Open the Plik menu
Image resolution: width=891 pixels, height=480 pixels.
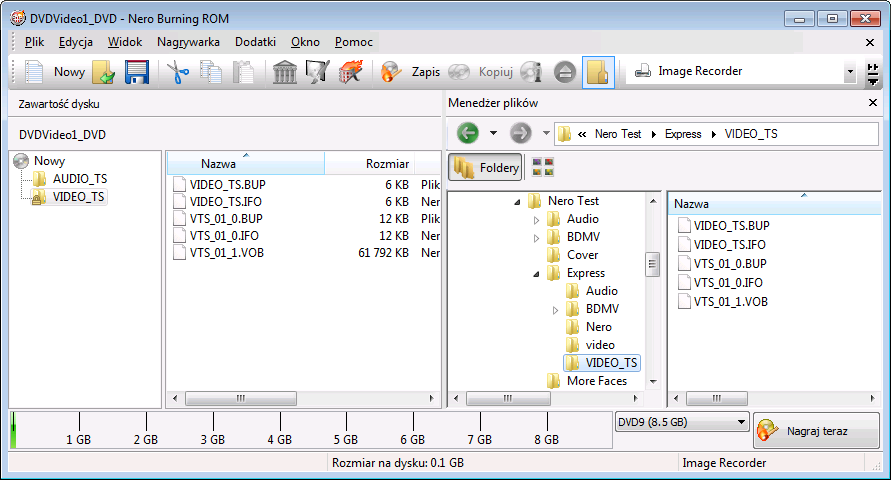coord(34,42)
